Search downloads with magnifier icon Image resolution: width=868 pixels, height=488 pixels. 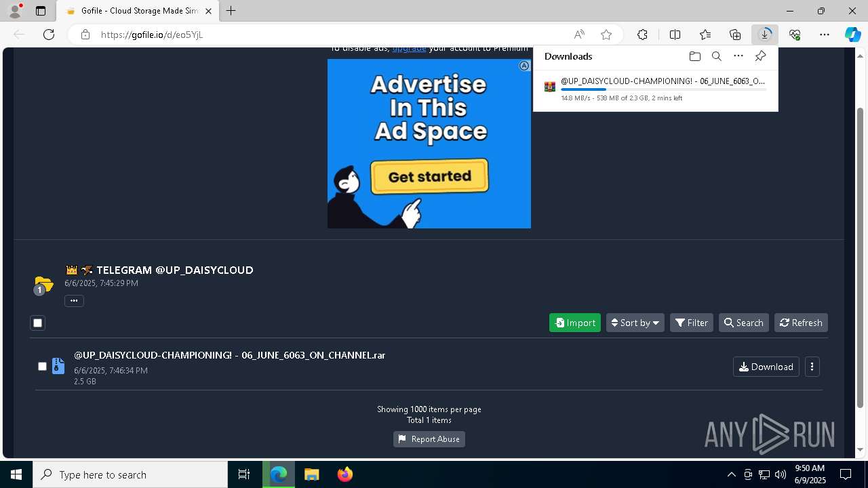point(717,56)
